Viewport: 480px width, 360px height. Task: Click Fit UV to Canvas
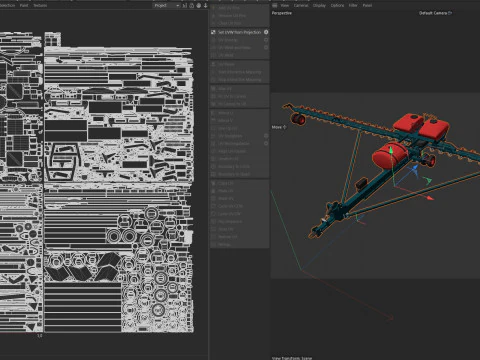coord(239,97)
